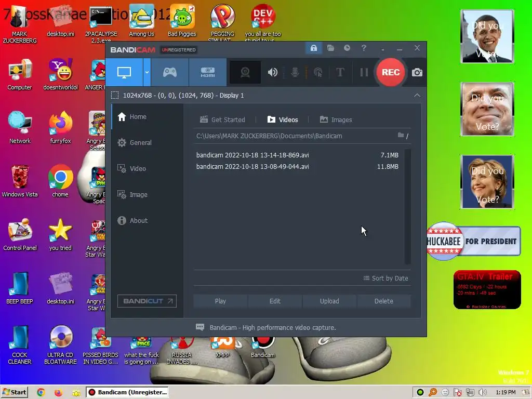Toggle the webcam overlay icon

pyautogui.click(x=245, y=72)
